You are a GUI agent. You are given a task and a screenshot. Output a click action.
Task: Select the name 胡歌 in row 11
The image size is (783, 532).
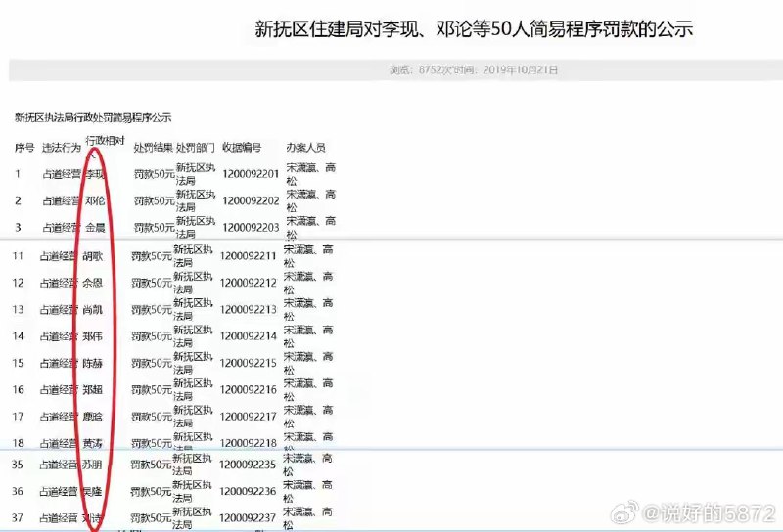(92, 256)
